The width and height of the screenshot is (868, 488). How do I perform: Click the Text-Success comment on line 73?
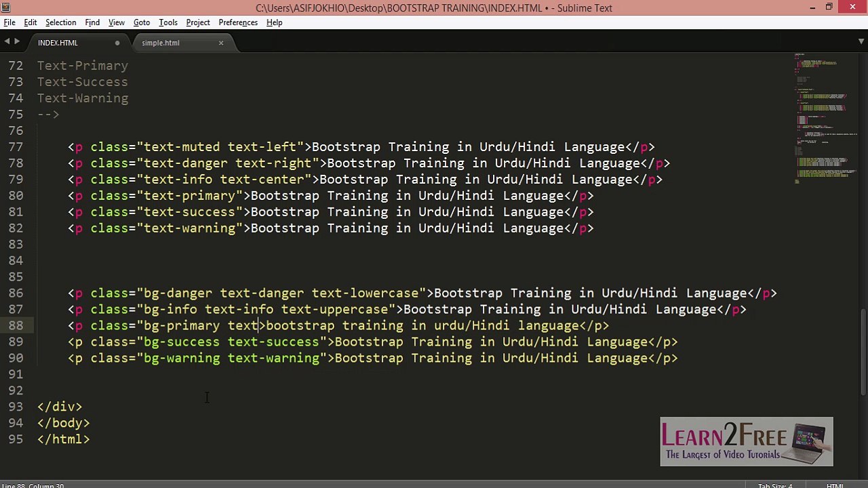[83, 81]
